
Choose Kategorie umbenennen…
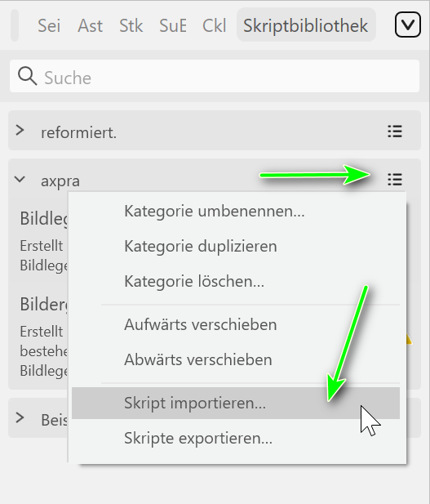point(236,212)
